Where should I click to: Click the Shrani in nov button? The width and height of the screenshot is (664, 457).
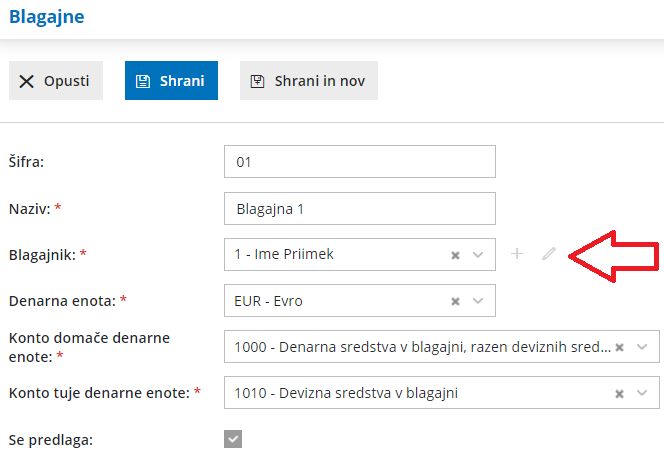coord(308,81)
